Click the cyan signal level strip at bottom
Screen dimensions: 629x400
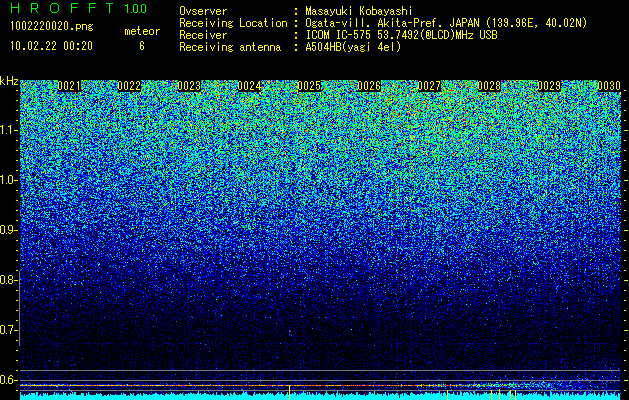pos(320,397)
